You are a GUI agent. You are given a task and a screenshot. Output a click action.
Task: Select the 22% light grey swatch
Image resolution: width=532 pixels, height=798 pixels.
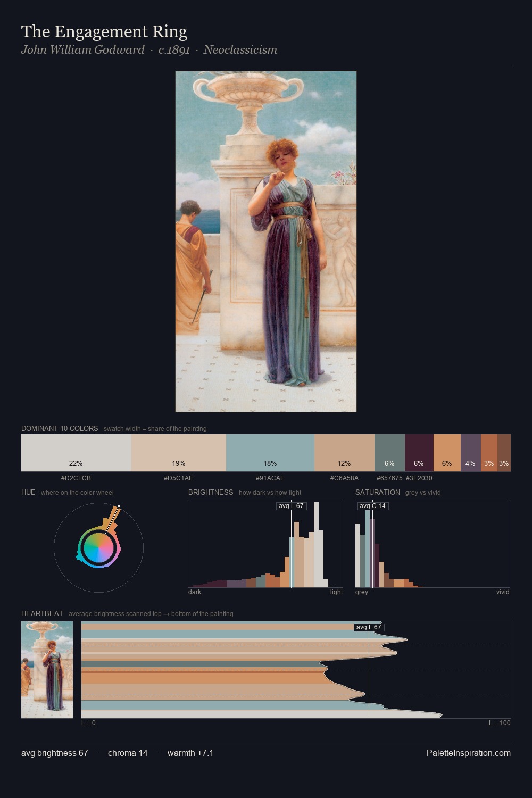tap(76, 453)
